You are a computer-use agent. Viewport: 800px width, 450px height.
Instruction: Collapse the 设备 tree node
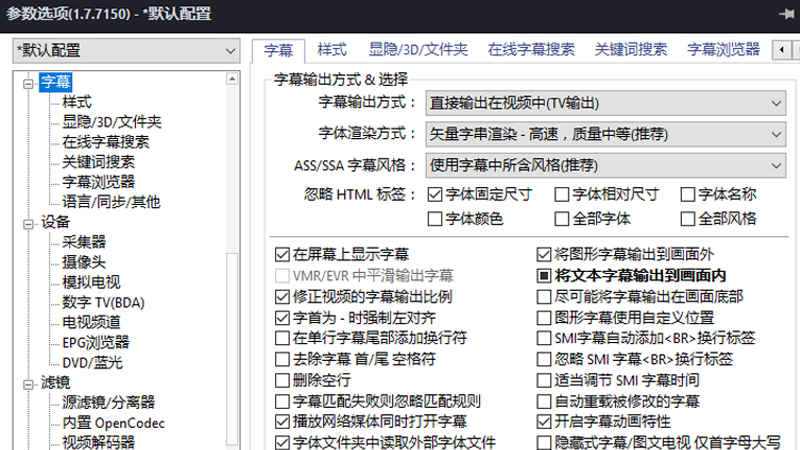(29, 222)
